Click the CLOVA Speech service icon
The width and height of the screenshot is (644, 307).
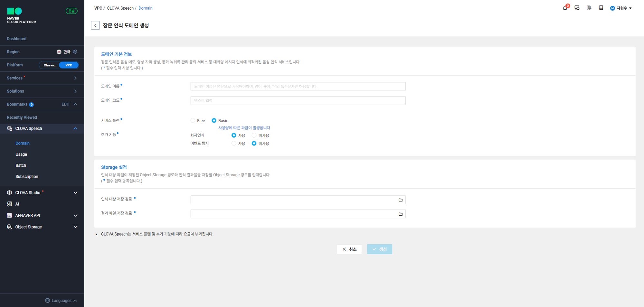click(10, 129)
